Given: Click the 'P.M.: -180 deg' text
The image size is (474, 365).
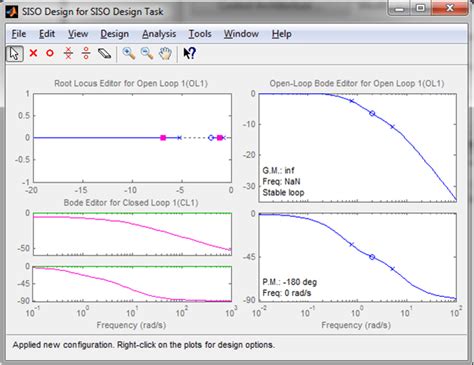Looking at the screenshot, I should (x=290, y=282).
